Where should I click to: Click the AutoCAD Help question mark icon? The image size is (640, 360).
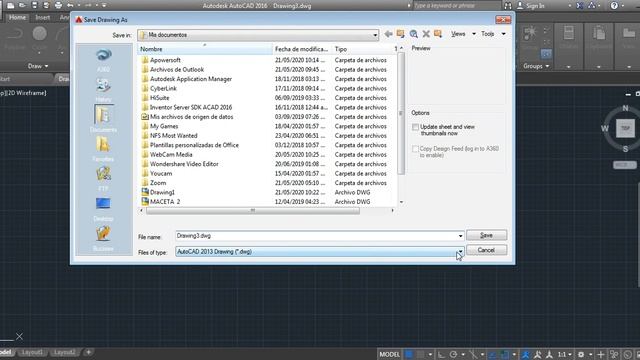click(x=614, y=6)
